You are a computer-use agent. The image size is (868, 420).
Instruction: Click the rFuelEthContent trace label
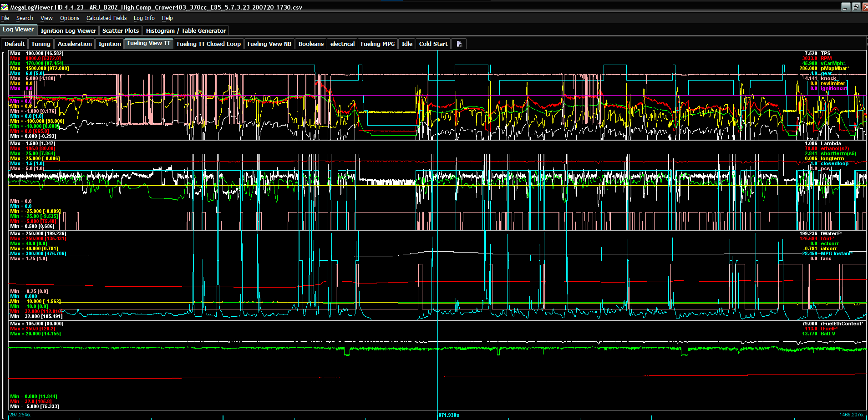[x=841, y=324]
